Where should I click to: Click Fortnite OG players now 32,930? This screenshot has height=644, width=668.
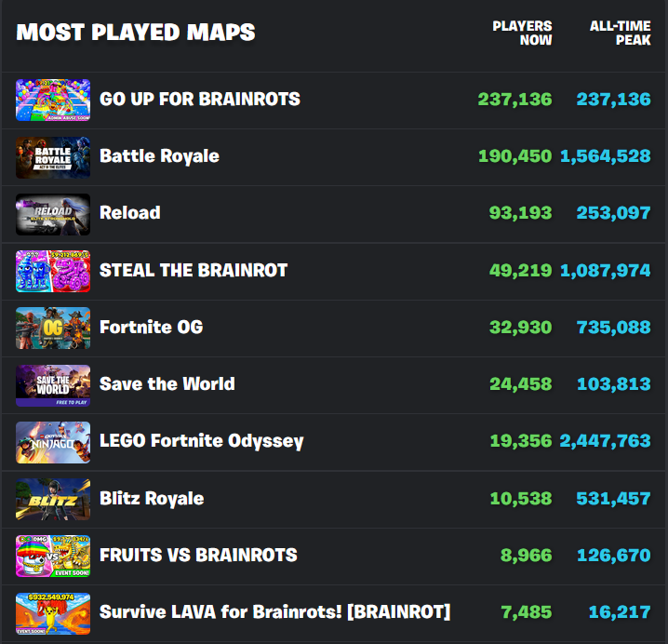[x=521, y=328]
